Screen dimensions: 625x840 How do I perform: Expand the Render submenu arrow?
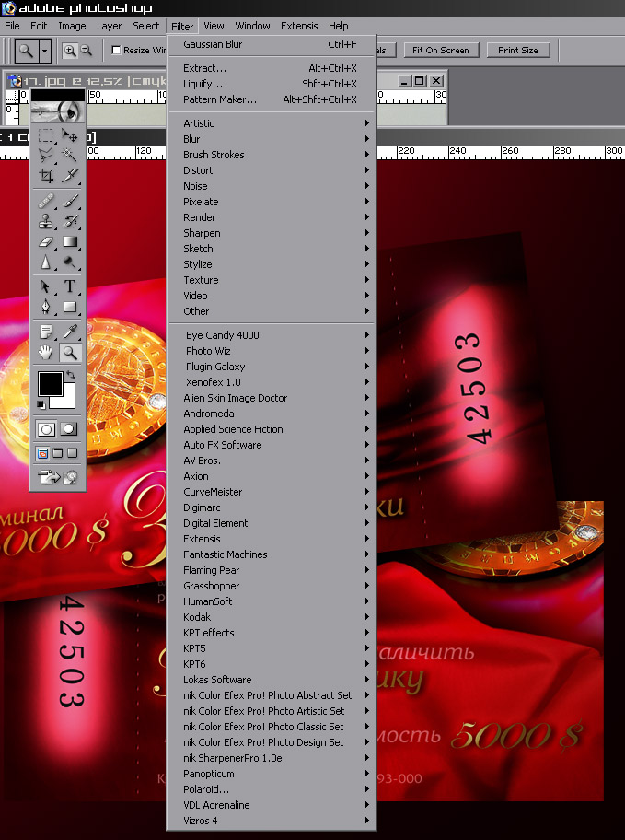367,217
